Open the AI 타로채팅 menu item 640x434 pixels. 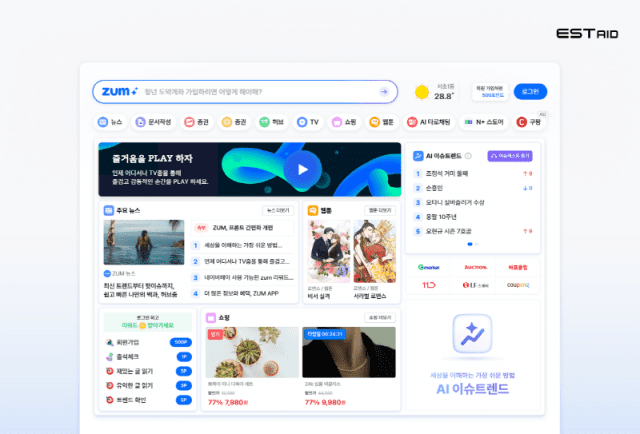tap(425, 122)
